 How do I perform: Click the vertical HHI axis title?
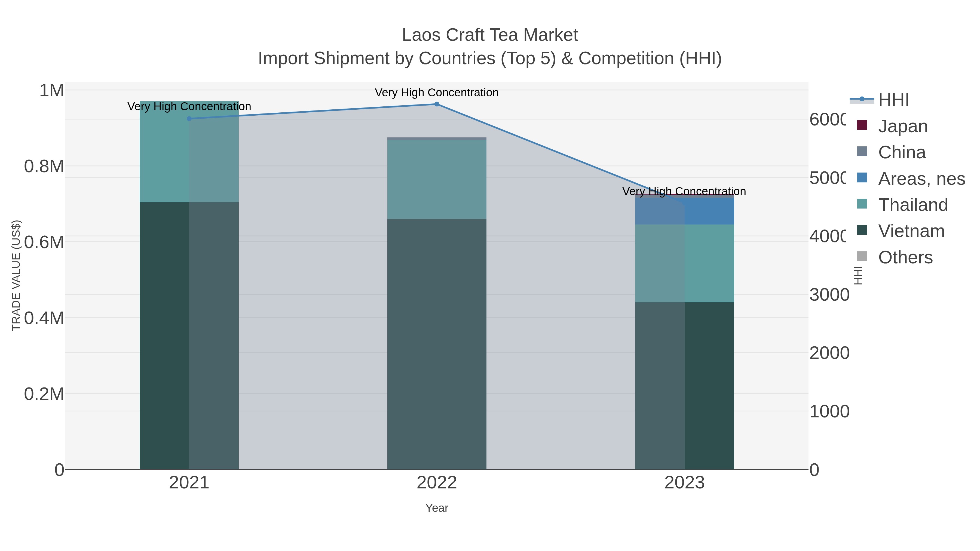pyautogui.click(x=858, y=275)
